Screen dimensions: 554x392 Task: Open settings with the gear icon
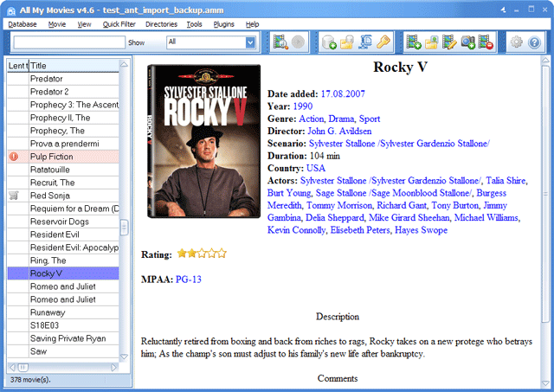pyautogui.click(x=516, y=42)
